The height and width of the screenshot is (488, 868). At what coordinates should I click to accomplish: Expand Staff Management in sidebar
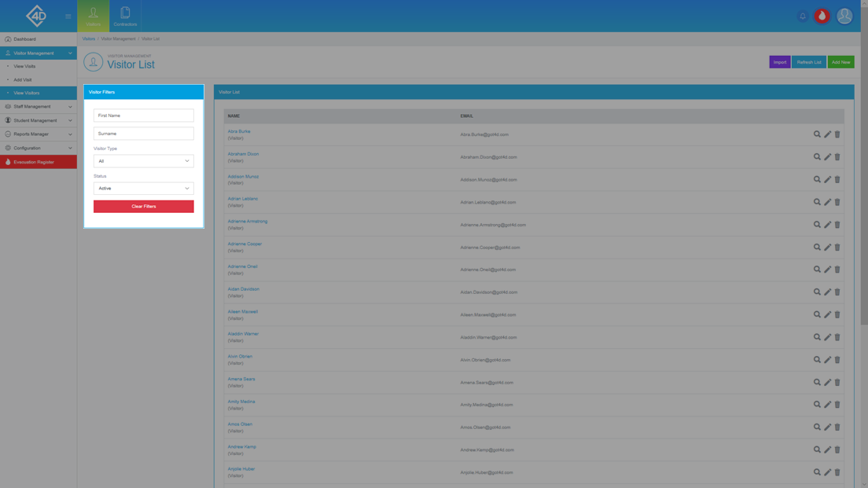[39, 106]
